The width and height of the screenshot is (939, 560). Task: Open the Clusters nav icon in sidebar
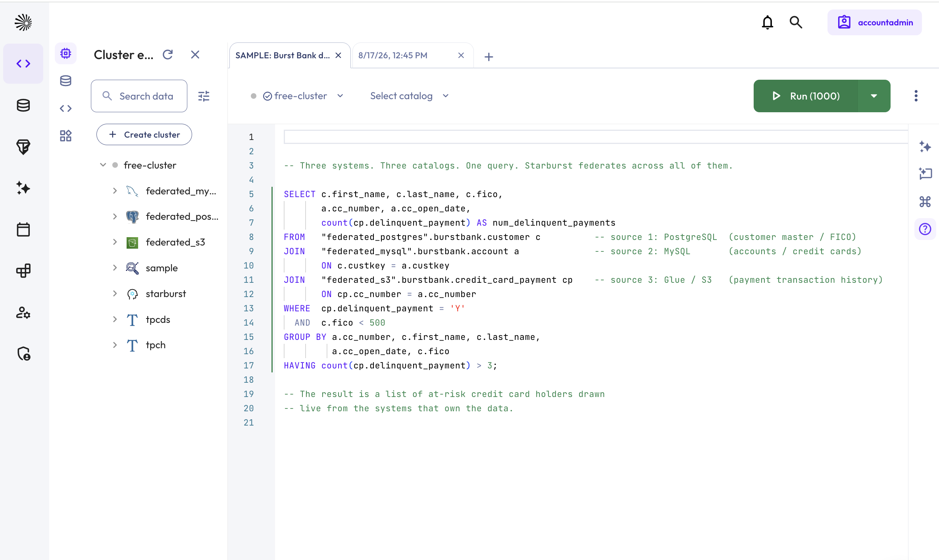(x=23, y=270)
